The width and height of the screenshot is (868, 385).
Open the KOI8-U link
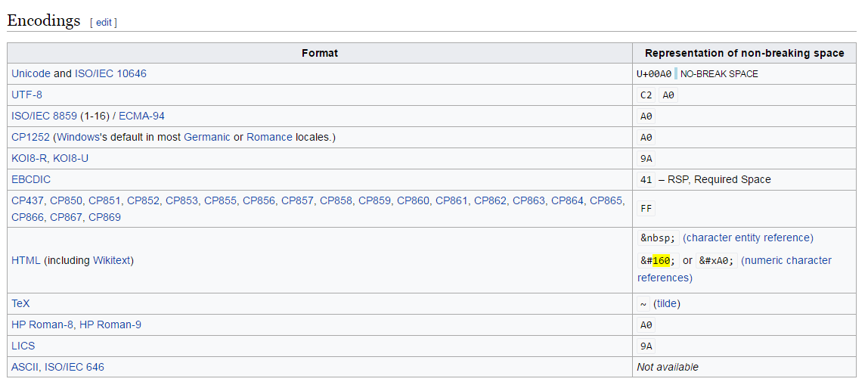(x=71, y=158)
